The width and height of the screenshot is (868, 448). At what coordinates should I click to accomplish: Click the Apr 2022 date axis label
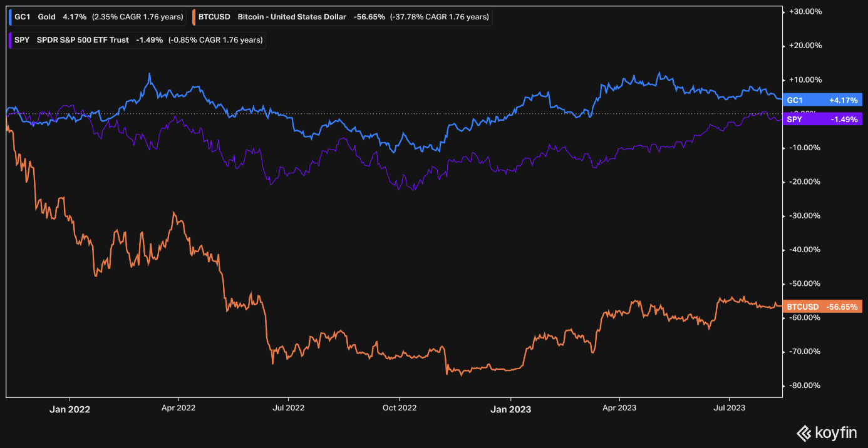click(178, 408)
